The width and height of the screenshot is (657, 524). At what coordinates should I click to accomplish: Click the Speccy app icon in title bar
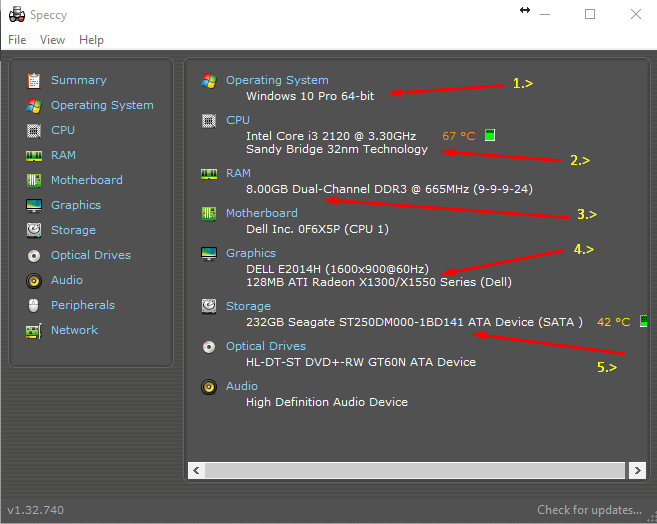[17, 15]
